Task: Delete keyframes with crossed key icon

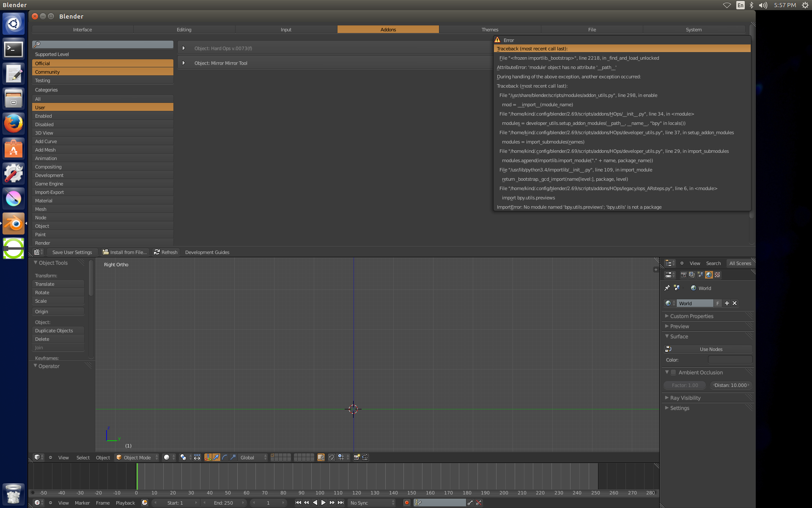Action: [479, 502]
